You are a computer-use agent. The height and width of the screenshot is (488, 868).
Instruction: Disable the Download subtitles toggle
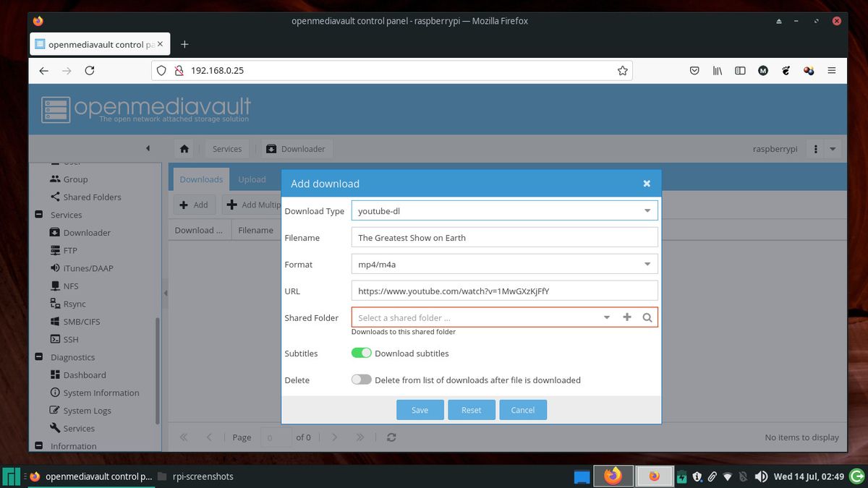coord(362,353)
